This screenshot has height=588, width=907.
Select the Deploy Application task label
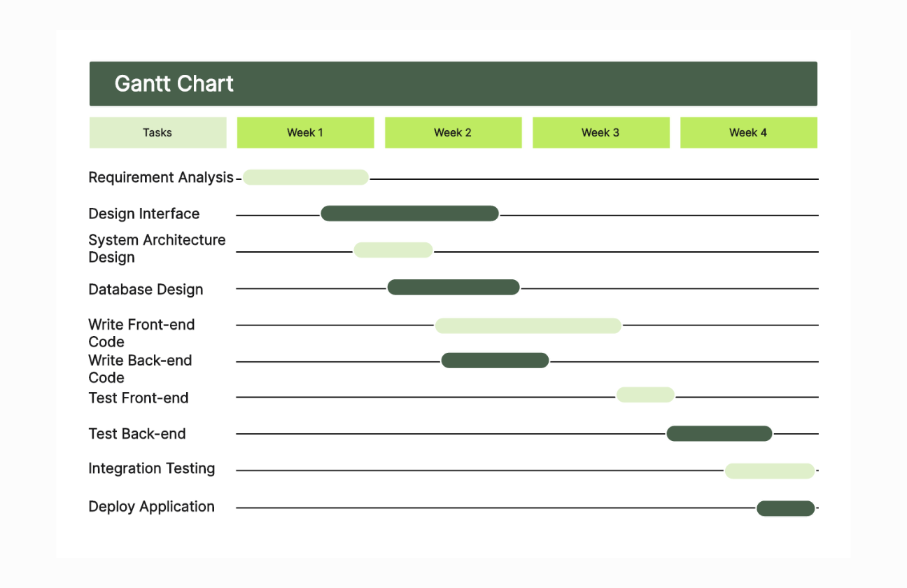pyautogui.click(x=151, y=507)
